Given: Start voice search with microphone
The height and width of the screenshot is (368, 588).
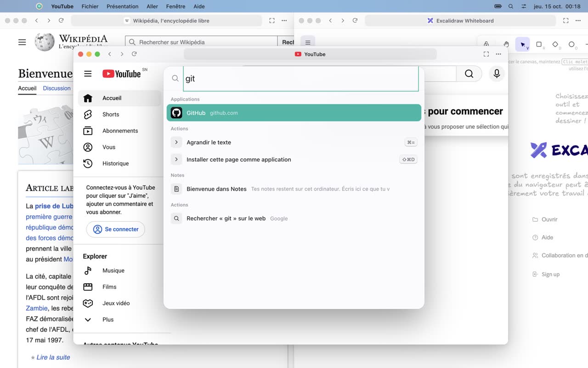Looking at the screenshot, I should [497, 74].
